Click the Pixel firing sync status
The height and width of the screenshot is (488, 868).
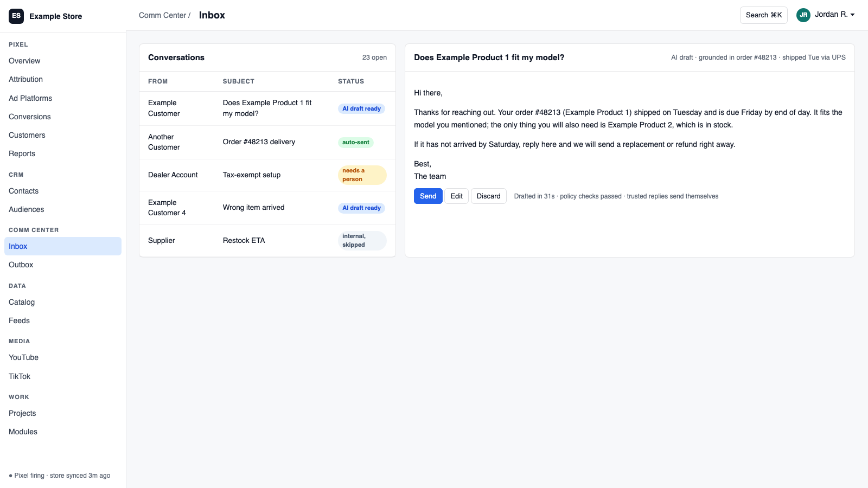coord(60,476)
